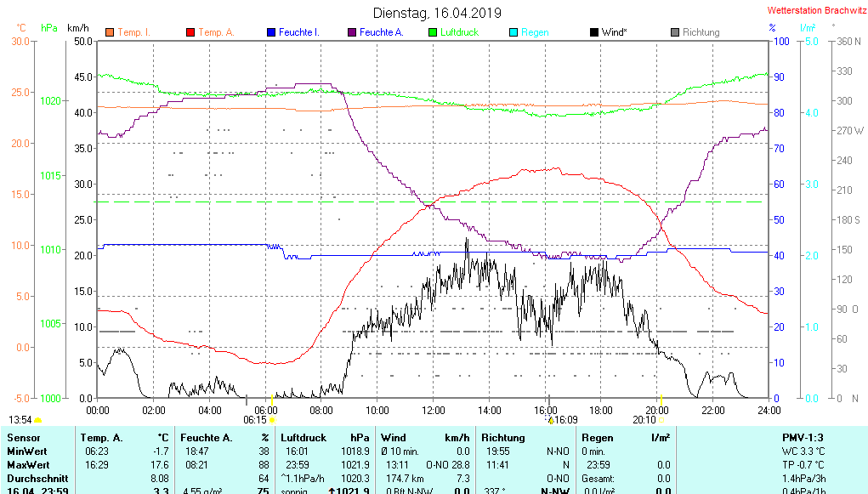Click the red Temp. A. legend square
Screen dimensions: 868x494
click(190, 32)
